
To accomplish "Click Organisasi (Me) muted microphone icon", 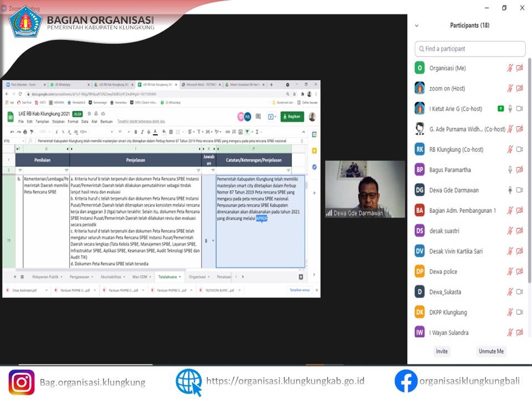I will tap(510, 68).
